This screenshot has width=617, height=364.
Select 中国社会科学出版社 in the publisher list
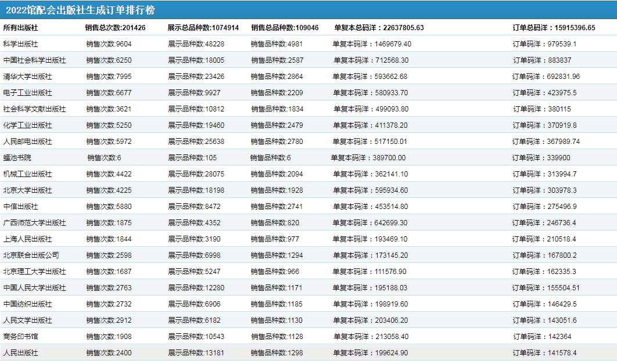click(x=34, y=60)
